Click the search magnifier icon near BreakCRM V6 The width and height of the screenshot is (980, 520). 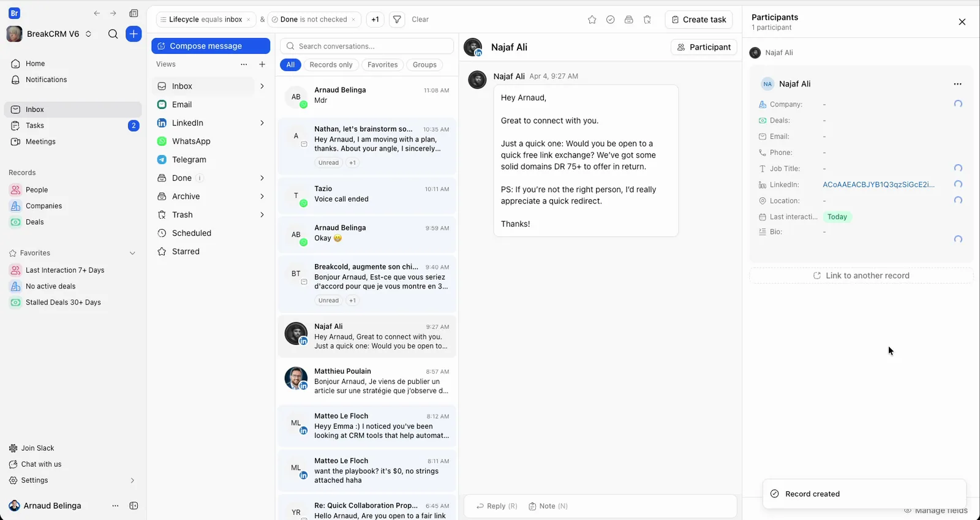tap(113, 34)
